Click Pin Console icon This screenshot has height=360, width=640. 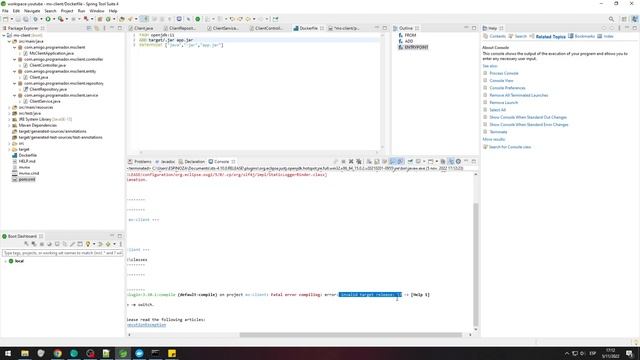tap(410, 162)
